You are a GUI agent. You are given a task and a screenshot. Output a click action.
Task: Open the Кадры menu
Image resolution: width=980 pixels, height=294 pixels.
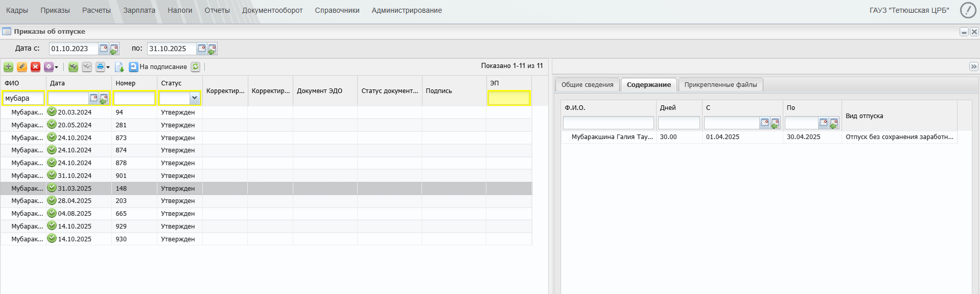point(17,10)
